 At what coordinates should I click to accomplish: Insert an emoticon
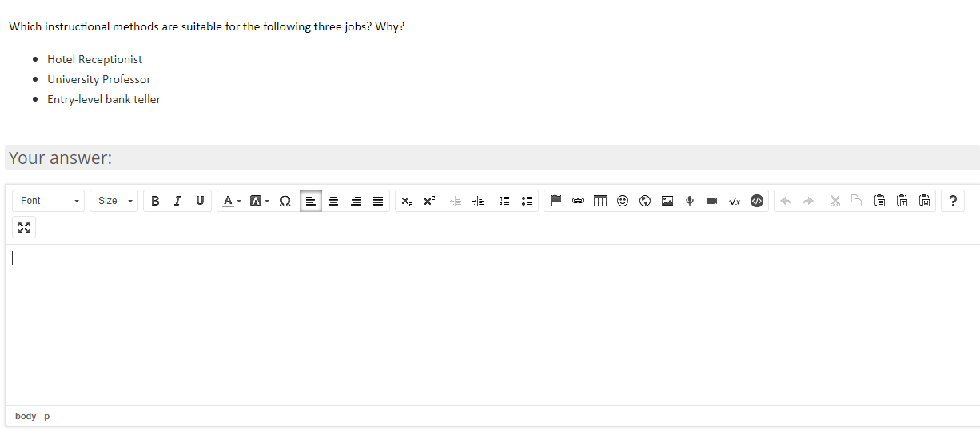coord(623,201)
